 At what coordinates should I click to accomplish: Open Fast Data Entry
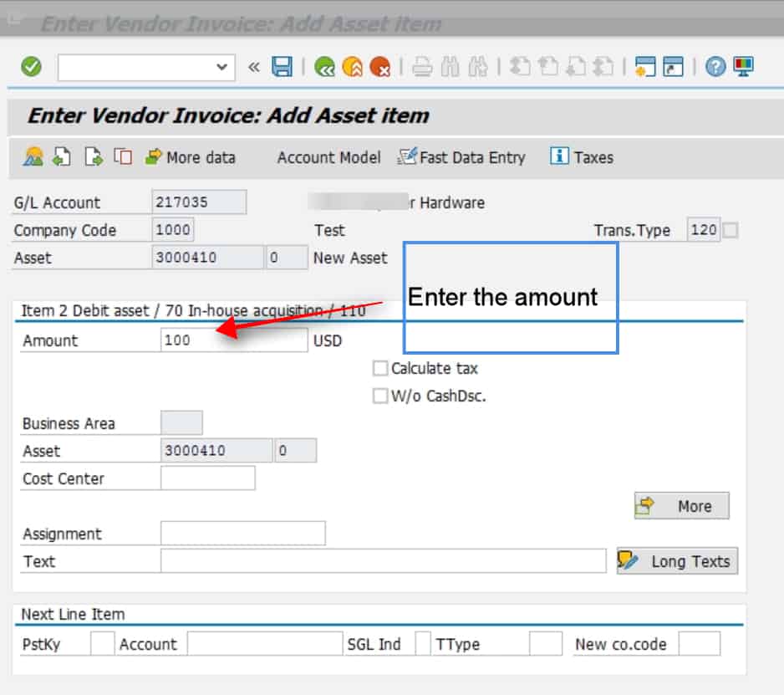[461, 157]
